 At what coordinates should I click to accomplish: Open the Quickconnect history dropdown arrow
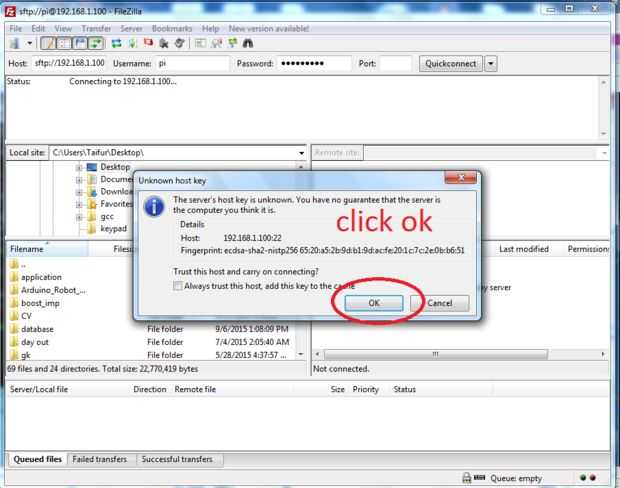pos(491,64)
